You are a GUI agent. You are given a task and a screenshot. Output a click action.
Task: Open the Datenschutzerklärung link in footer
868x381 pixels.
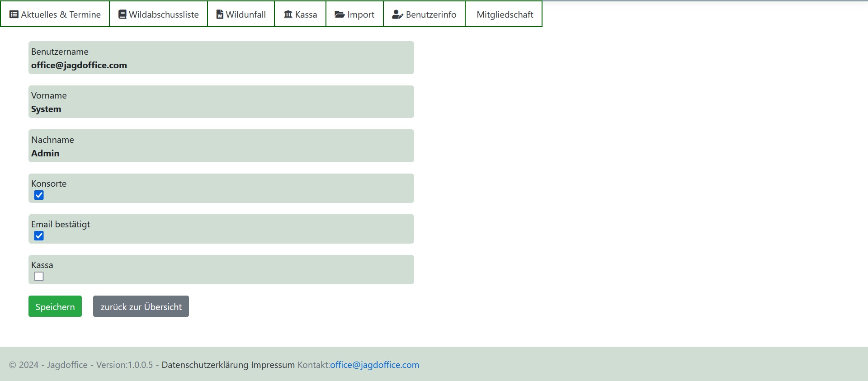pos(205,365)
